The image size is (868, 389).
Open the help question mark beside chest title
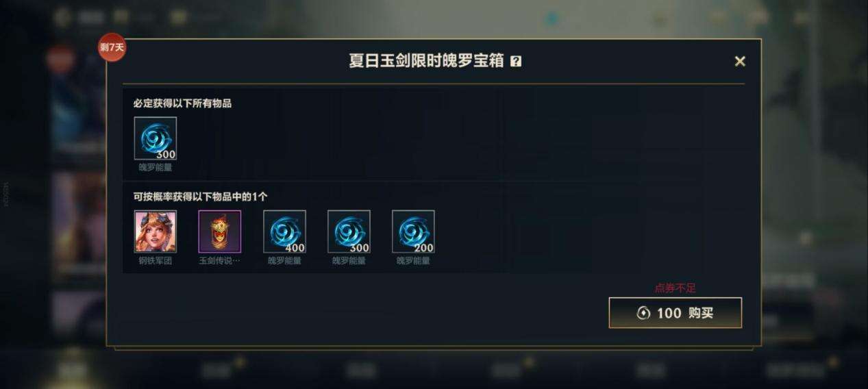coord(516,61)
